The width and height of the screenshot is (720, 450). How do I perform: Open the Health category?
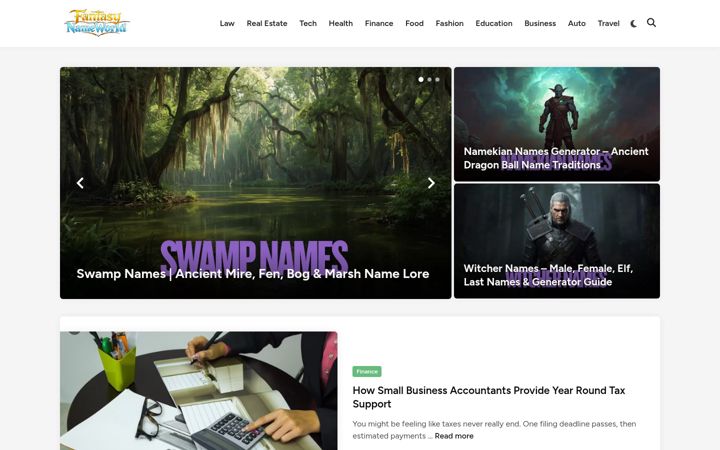tap(341, 23)
